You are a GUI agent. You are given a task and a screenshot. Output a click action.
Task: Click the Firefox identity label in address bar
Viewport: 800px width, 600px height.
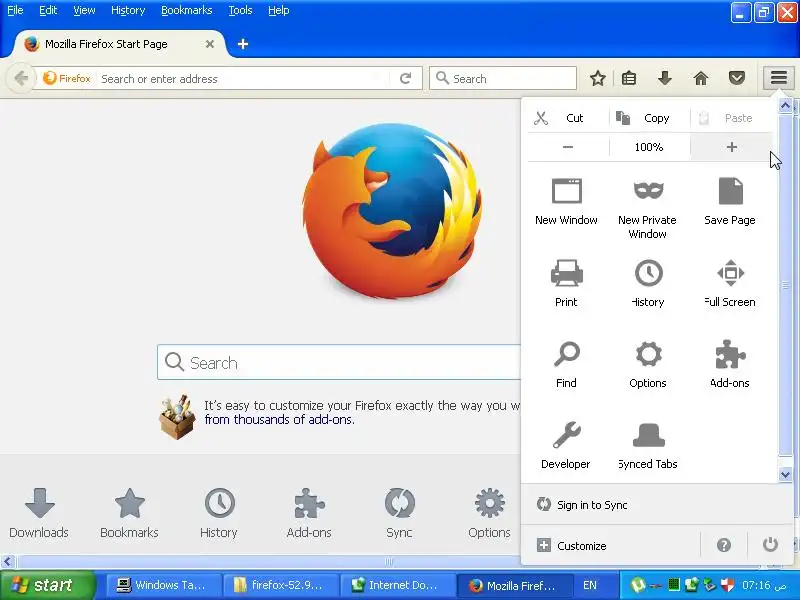(x=67, y=78)
